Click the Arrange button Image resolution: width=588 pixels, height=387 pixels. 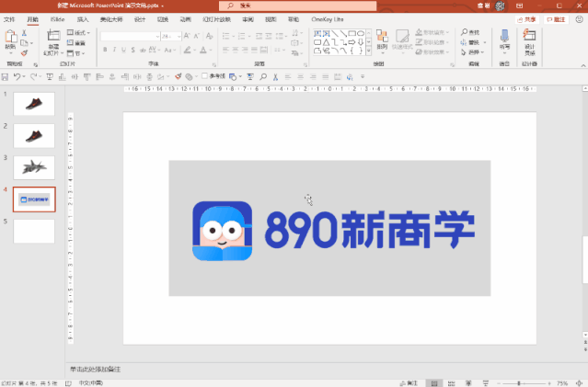pos(382,40)
